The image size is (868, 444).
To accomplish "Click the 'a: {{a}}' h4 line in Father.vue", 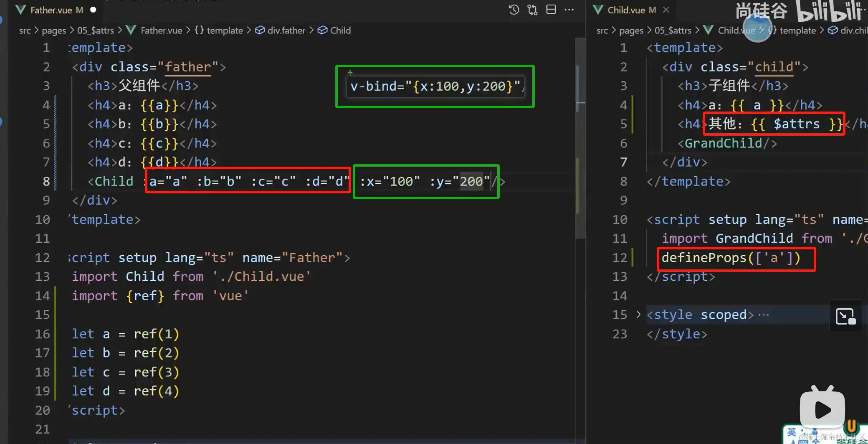I will click(152, 105).
